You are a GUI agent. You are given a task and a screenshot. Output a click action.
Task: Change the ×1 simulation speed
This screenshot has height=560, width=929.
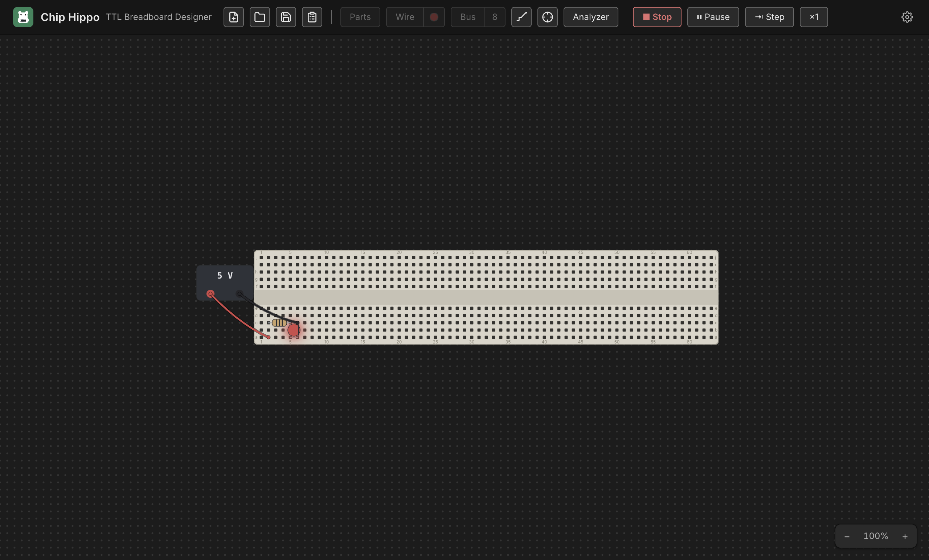(x=814, y=17)
